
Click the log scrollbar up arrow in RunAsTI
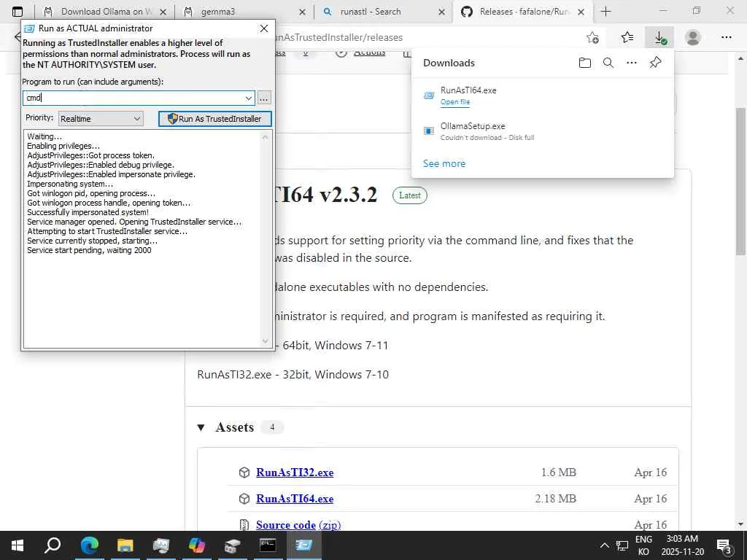pos(266,137)
